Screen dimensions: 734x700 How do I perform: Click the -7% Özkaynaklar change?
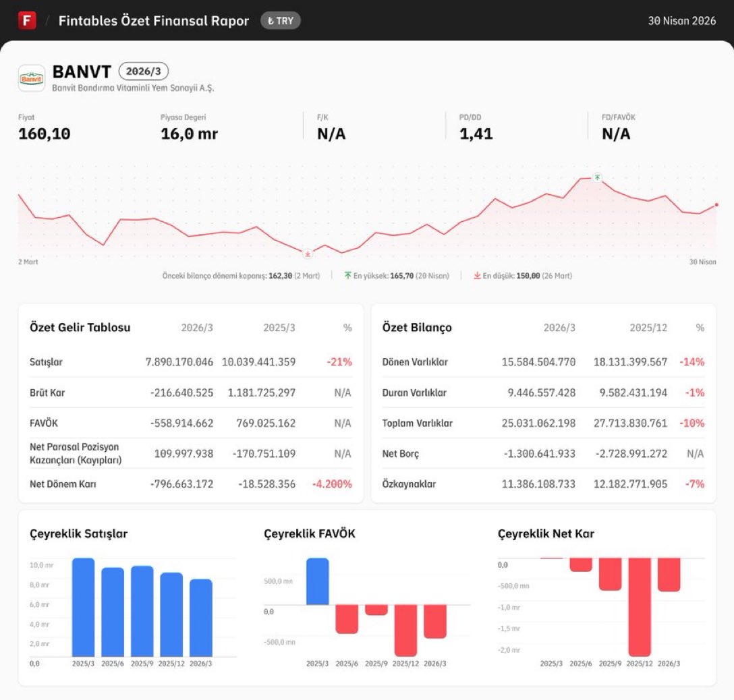click(695, 484)
